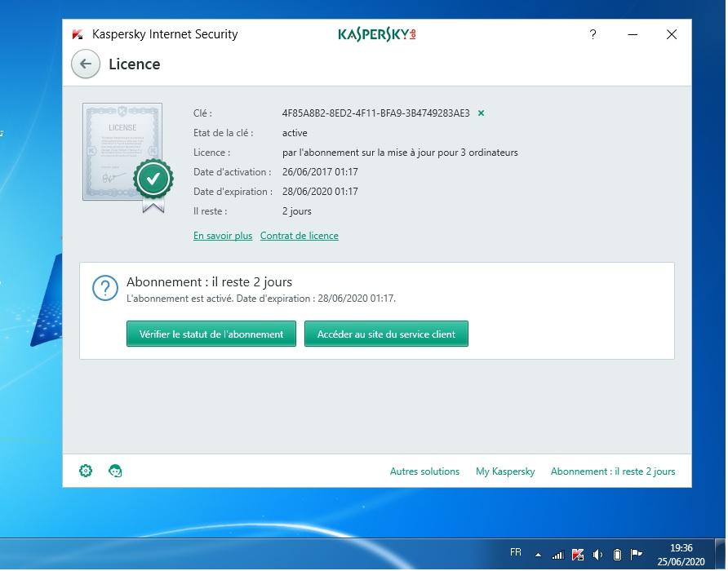Image resolution: width=728 pixels, height=571 pixels.
Task: Open the taskbar clock showing 19:36
Action: tap(681, 555)
